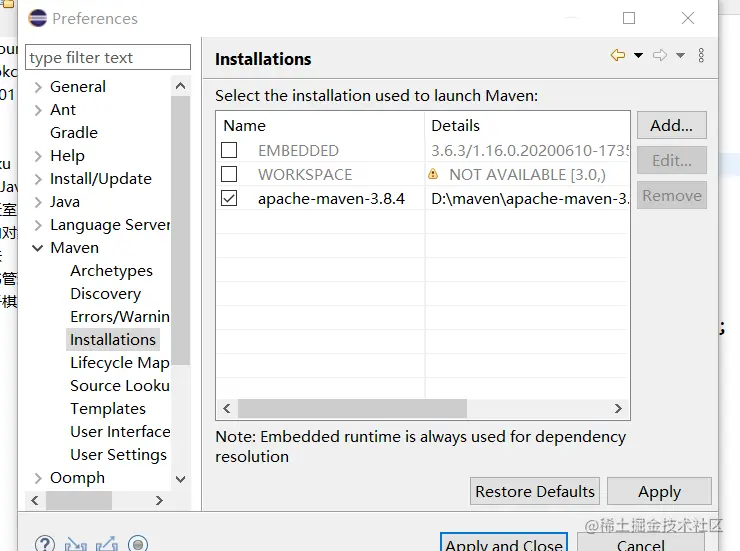Expand the Java tree node
Viewport: 740px width, 551px height.
click(x=38, y=202)
